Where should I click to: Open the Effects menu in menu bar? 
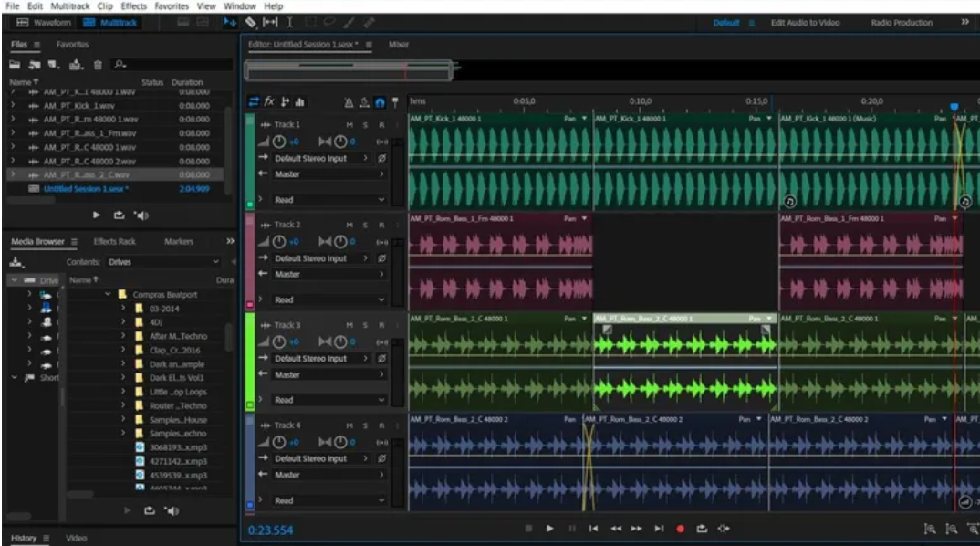pos(133,6)
